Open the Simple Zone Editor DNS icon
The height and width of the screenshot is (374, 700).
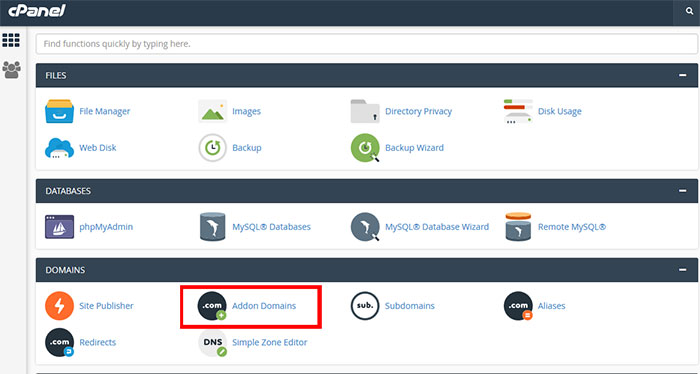pos(212,342)
